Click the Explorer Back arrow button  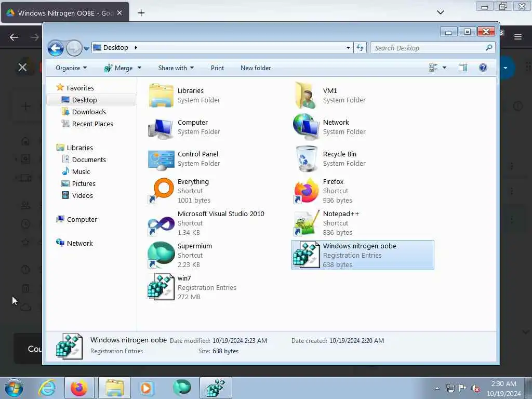[55, 48]
